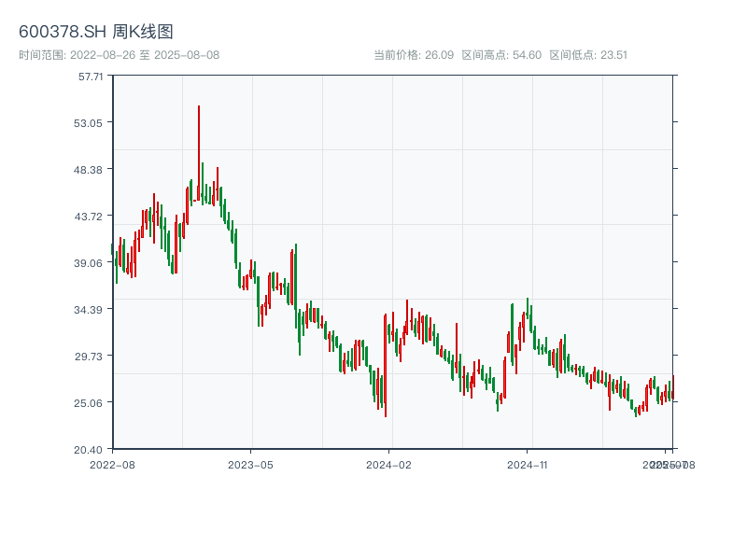Click the 区间高点 54.60 label

click(501, 55)
